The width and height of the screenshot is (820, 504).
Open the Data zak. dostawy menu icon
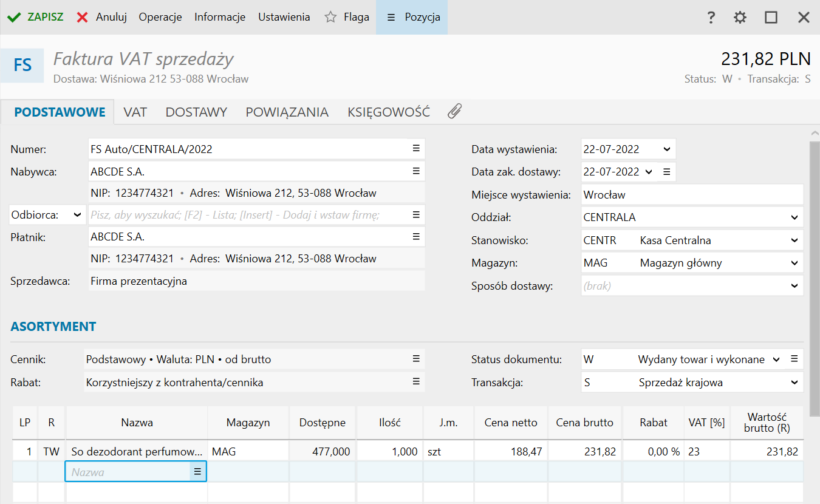[x=666, y=172]
